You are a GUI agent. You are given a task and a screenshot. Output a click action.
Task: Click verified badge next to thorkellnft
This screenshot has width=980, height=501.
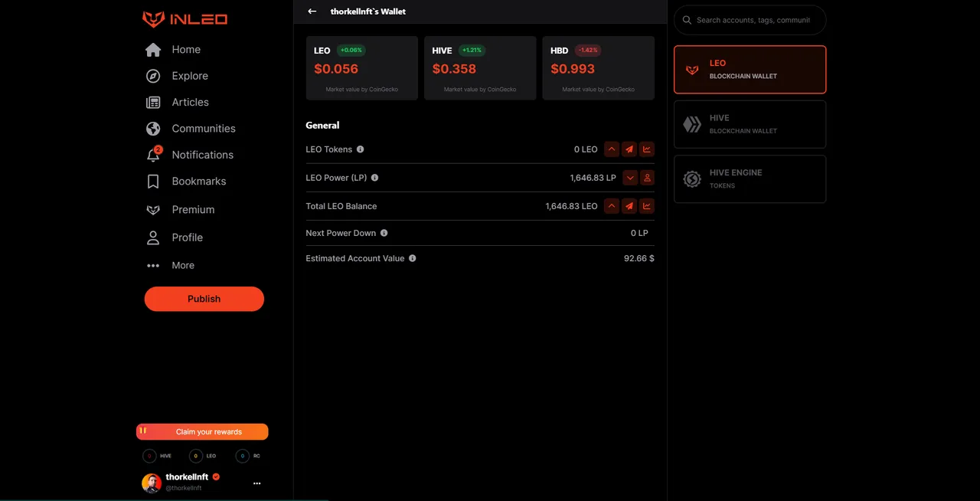[x=216, y=476]
